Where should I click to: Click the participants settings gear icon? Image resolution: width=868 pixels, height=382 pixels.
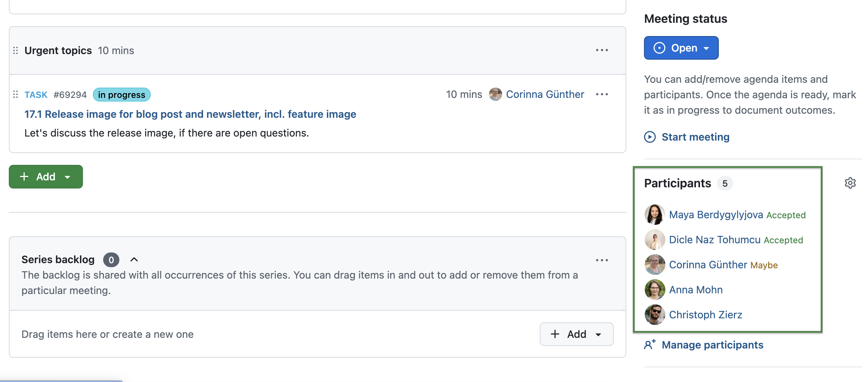click(x=850, y=183)
